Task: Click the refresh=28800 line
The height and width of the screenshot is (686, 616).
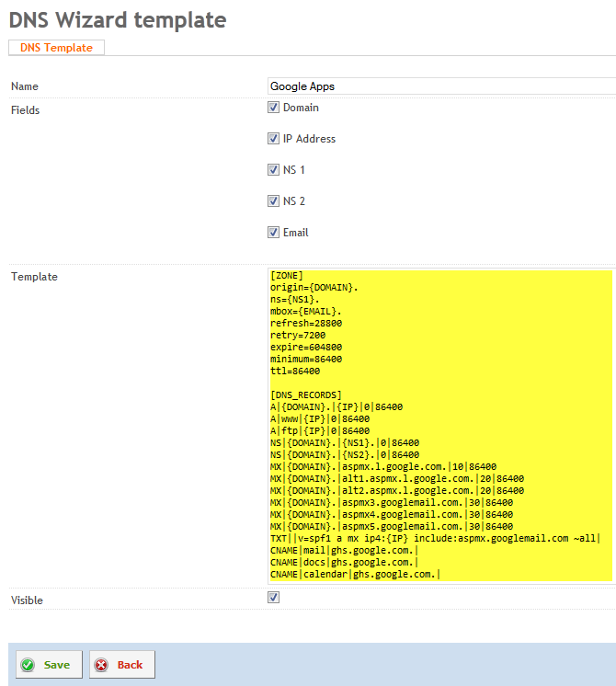Action: [306, 324]
